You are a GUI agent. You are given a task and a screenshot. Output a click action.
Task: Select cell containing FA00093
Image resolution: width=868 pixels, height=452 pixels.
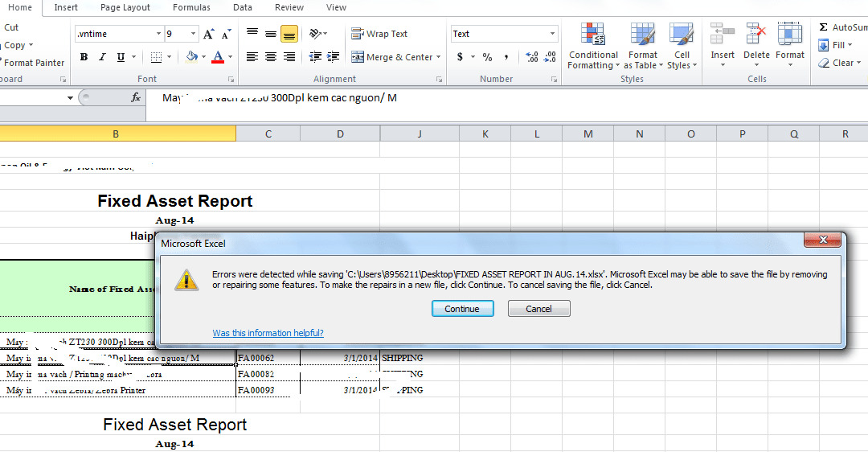click(x=268, y=390)
